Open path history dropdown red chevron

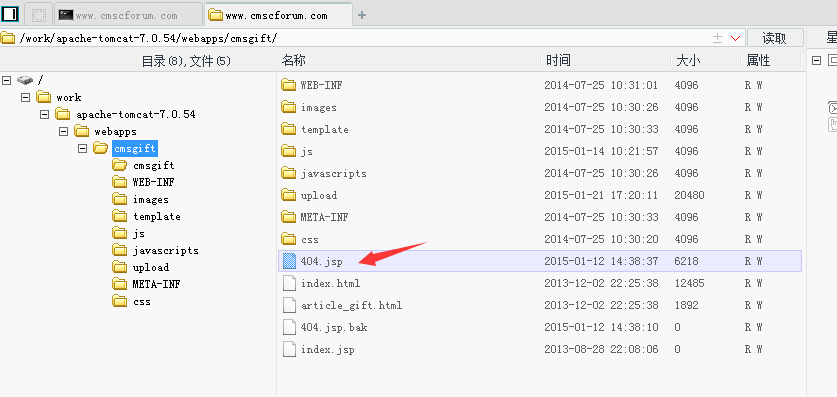click(736, 38)
